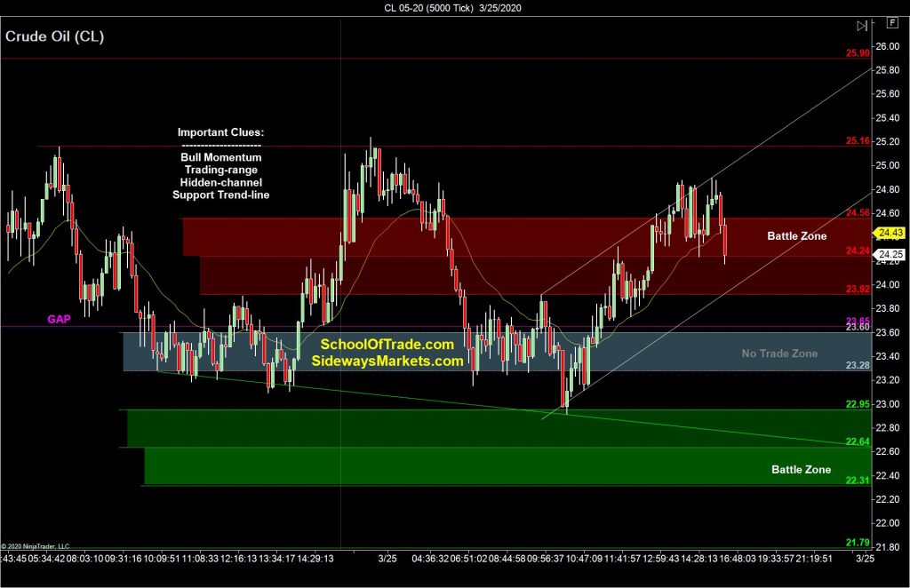Viewport: 910px width, 588px height.
Task: Click the 23.28 level label
Action: coord(858,365)
